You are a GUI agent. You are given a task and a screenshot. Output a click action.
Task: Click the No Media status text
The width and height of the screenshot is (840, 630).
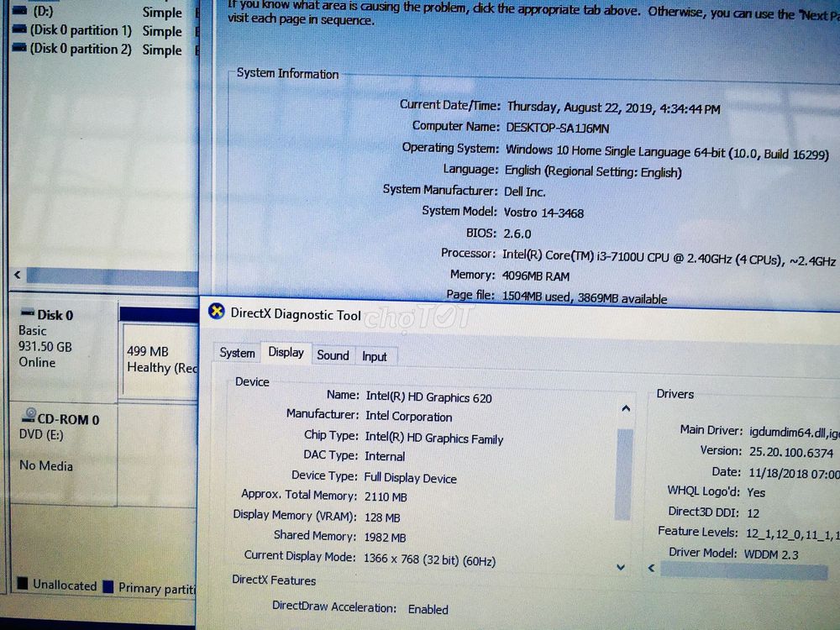click(46, 465)
